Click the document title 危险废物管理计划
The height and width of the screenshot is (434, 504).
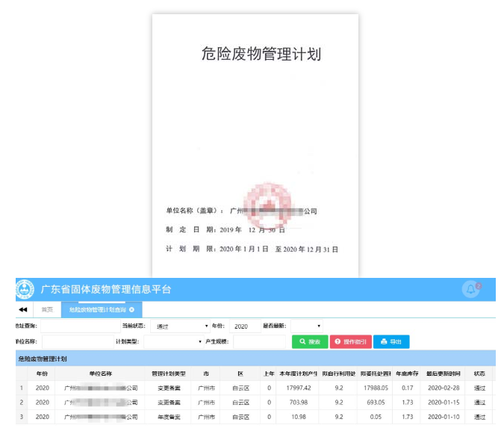coord(261,54)
